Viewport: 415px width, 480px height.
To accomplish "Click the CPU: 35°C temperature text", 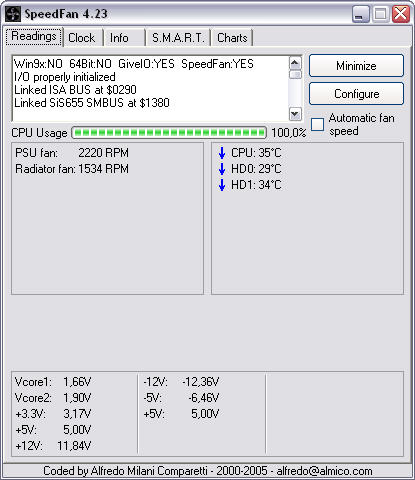I will point(256,153).
